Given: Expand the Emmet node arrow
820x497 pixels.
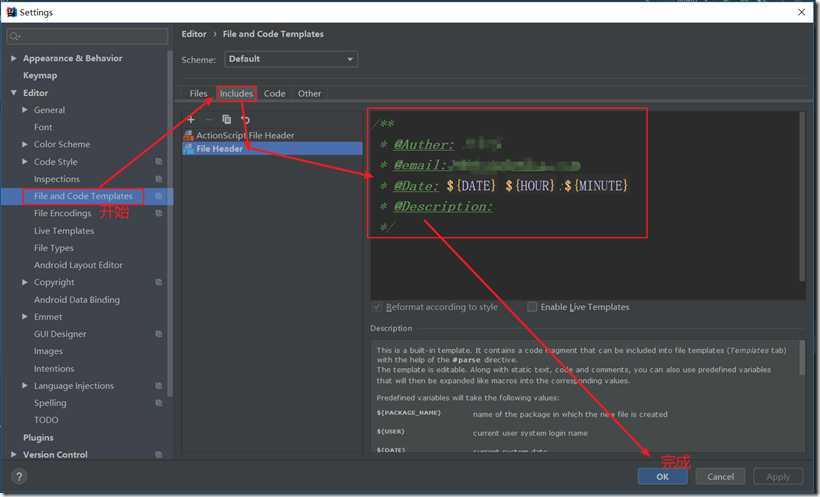Looking at the screenshot, I should 25,317.
